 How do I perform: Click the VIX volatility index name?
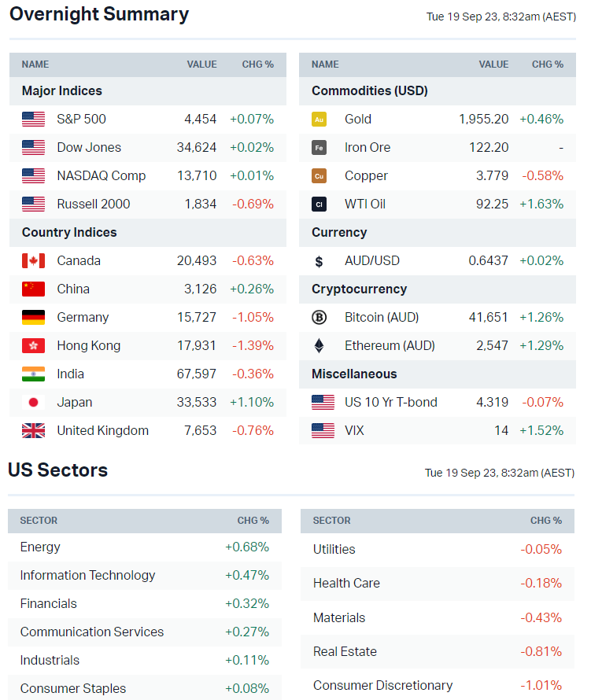click(x=356, y=431)
